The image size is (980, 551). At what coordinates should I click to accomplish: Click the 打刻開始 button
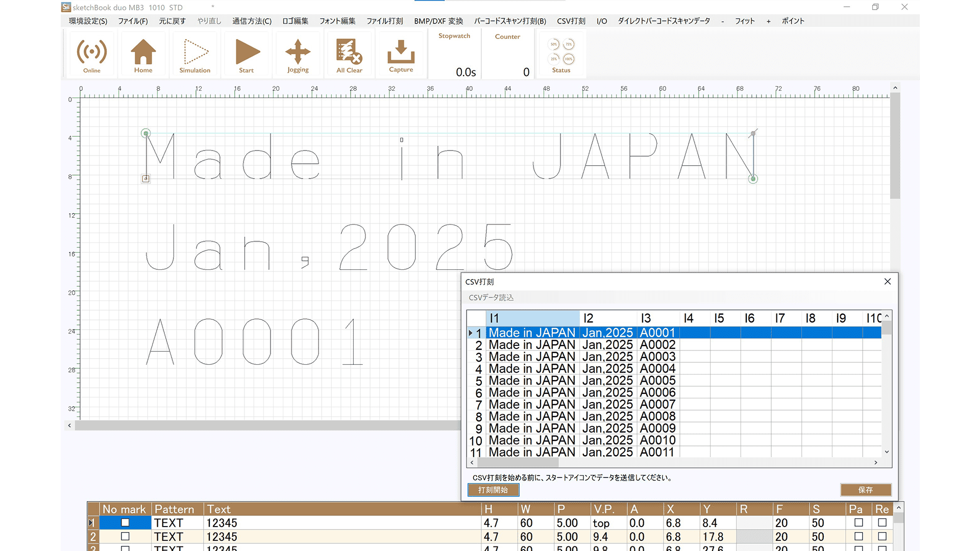pos(493,490)
